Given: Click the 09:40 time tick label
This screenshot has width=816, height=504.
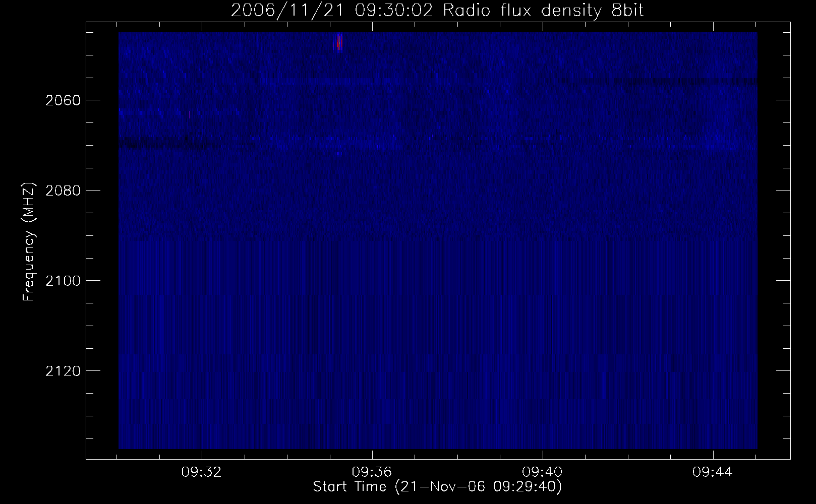Looking at the screenshot, I should [x=543, y=472].
